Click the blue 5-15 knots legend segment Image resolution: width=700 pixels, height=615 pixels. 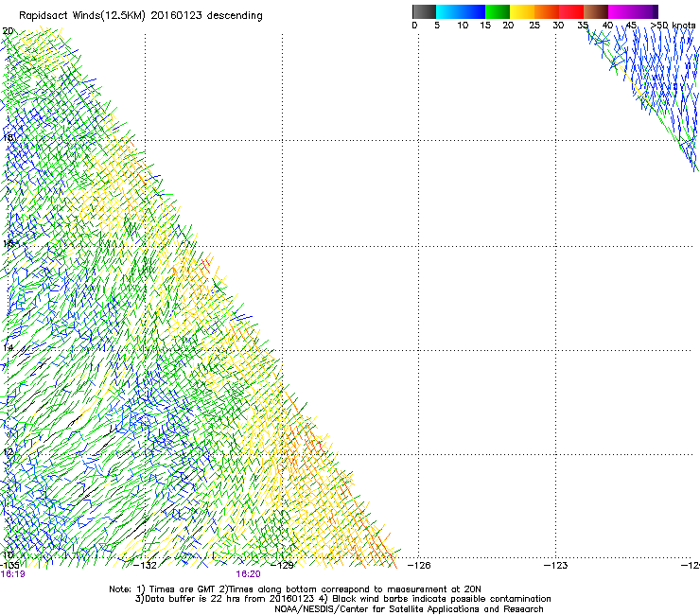(x=461, y=11)
